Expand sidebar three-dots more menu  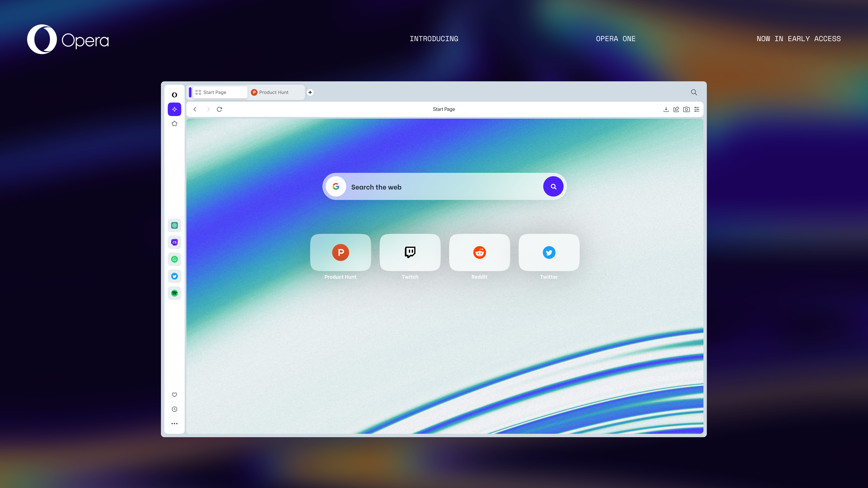click(174, 424)
